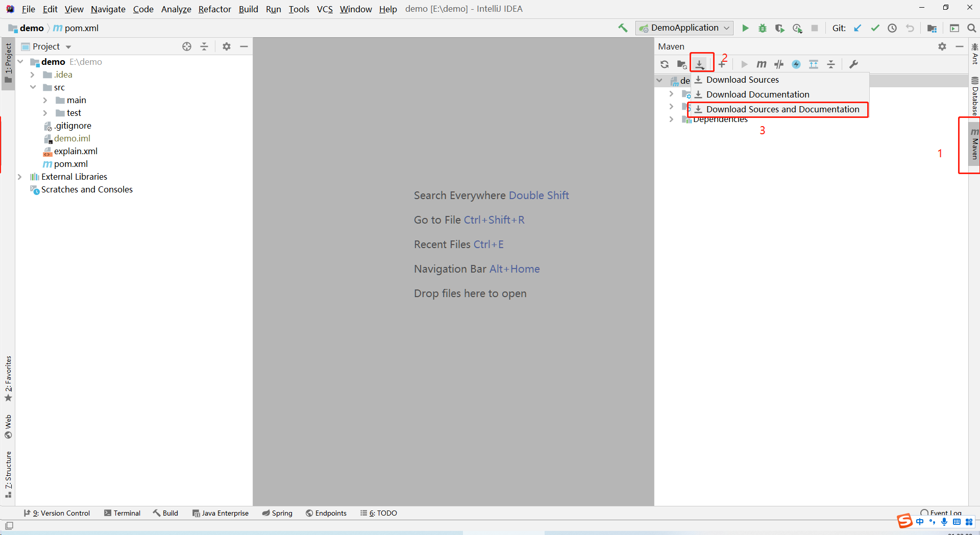
Task: Click the Git update project arrow
Action: [x=857, y=28]
